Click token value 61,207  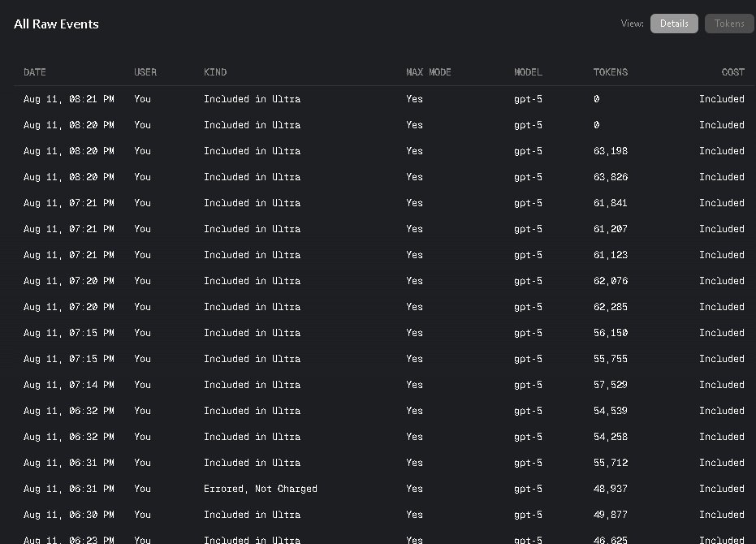point(611,229)
